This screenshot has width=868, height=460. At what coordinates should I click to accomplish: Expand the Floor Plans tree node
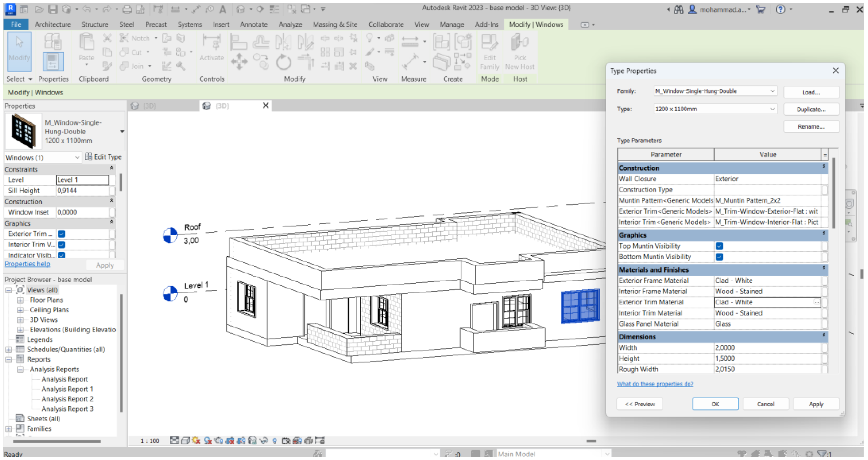[x=20, y=300]
